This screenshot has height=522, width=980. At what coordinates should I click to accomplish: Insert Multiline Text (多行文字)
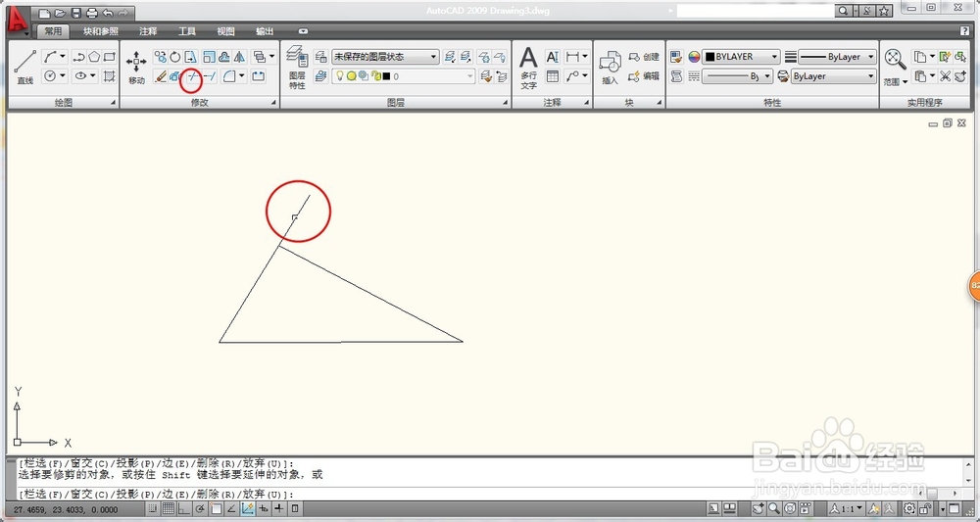529,68
